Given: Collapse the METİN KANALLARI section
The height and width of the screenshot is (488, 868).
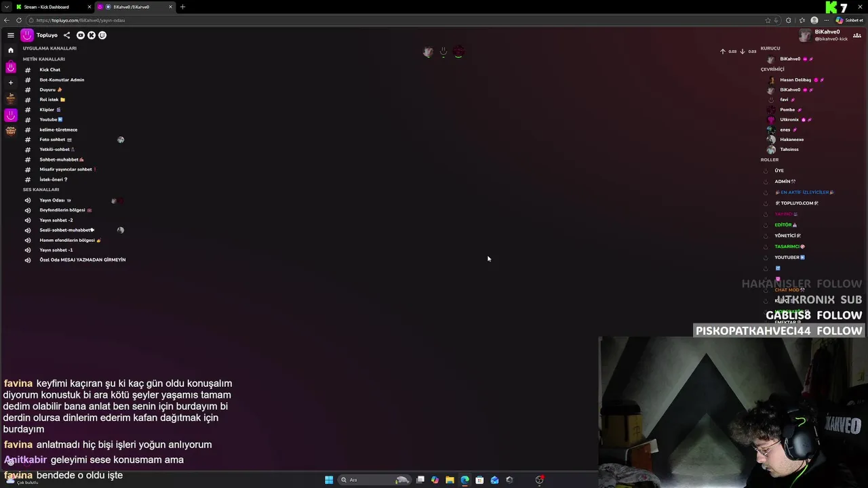Looking at the screenshot, I should [44, 59].
